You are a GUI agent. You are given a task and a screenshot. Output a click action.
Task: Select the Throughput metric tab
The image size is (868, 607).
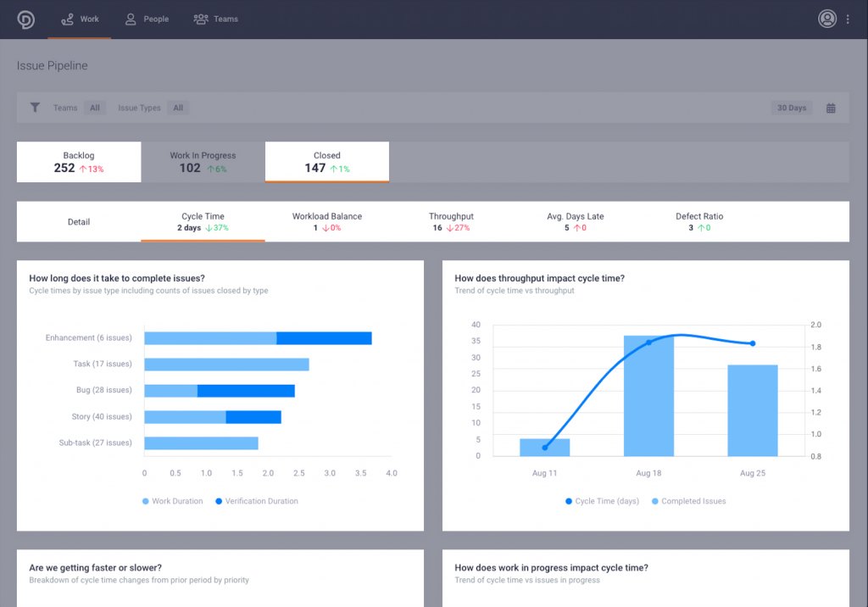(450, 221)
